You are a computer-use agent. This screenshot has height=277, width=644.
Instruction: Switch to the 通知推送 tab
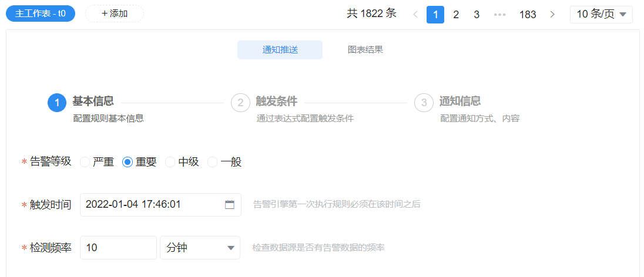280,50
